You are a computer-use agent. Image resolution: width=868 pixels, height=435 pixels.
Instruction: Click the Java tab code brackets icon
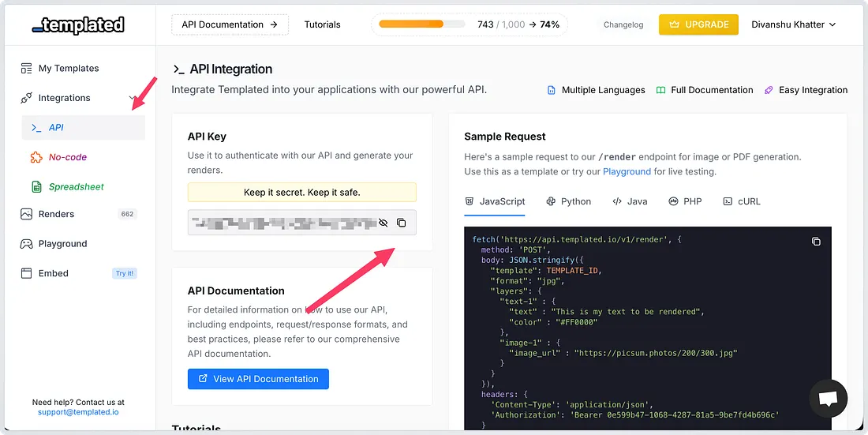617,201
